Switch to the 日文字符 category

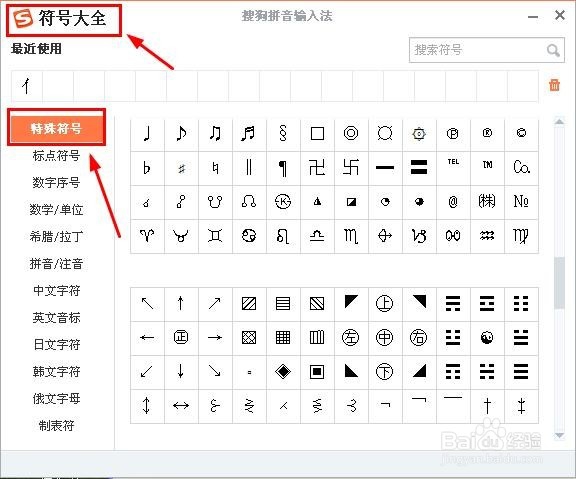pos(57,345)
